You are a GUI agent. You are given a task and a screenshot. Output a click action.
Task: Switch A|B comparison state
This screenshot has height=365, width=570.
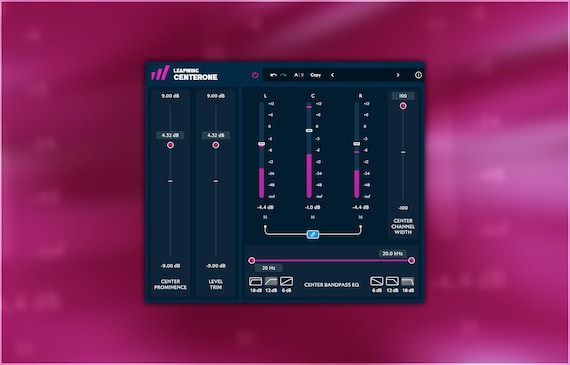(298, 75)
